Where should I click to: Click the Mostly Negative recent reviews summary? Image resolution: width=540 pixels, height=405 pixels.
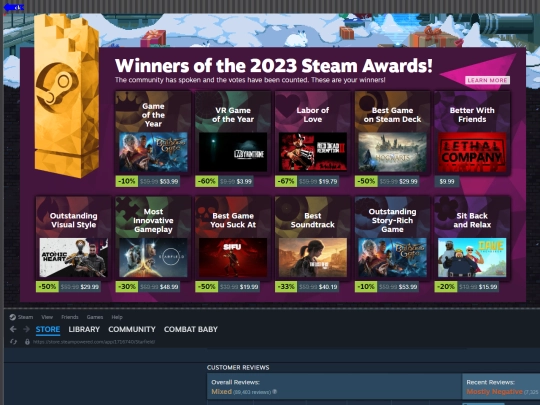495,392
